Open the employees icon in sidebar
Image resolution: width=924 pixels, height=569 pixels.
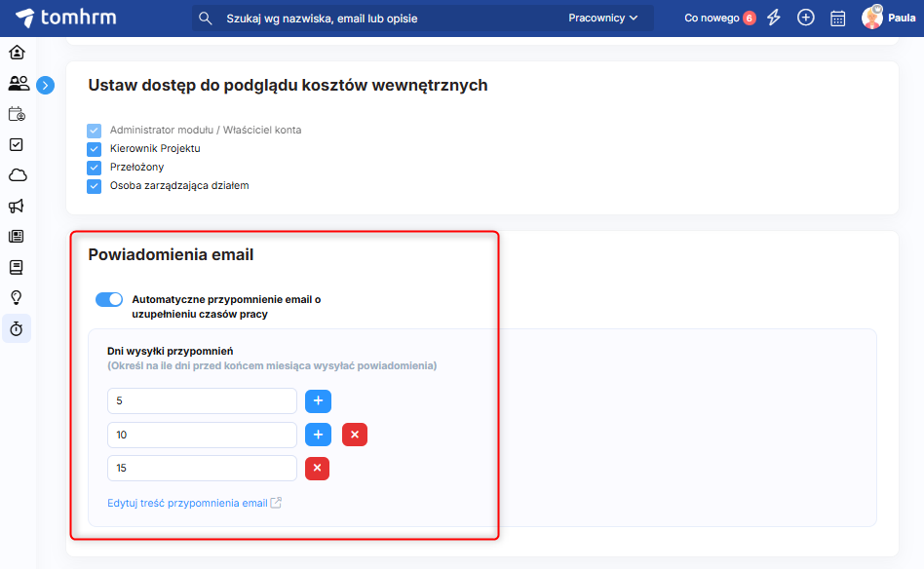18,84
